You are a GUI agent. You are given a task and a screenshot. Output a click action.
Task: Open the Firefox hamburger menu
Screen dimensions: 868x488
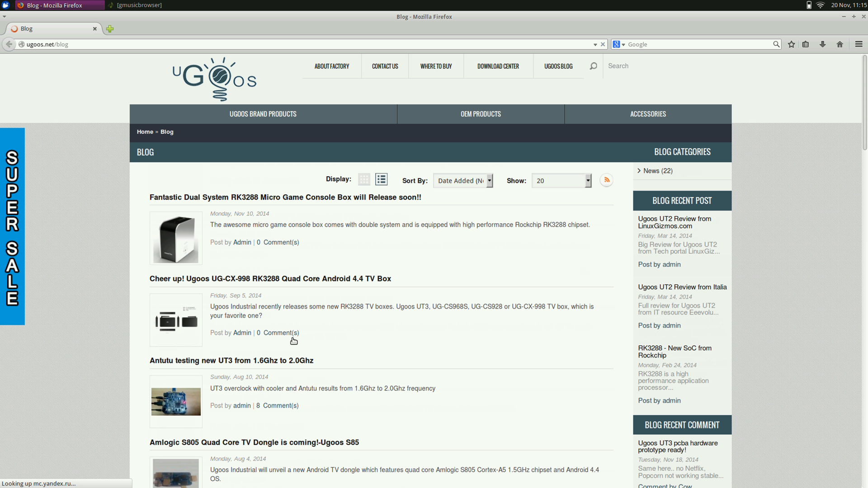pos(859,44)
